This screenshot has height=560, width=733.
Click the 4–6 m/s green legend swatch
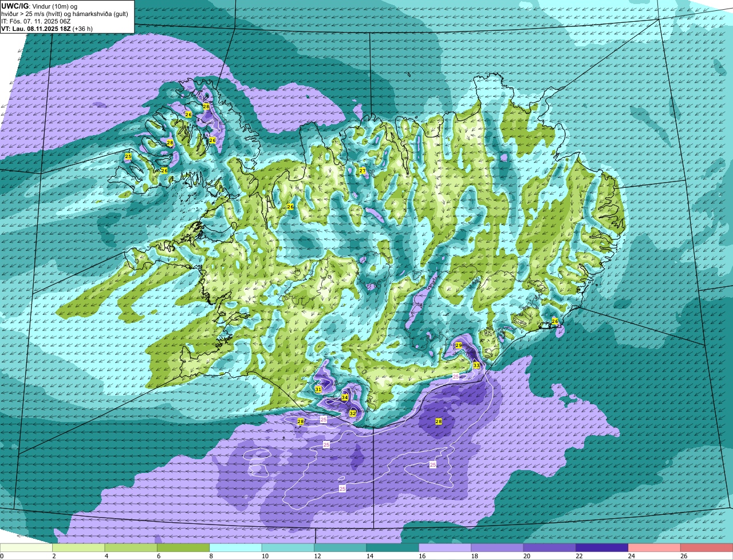[131, 548]
